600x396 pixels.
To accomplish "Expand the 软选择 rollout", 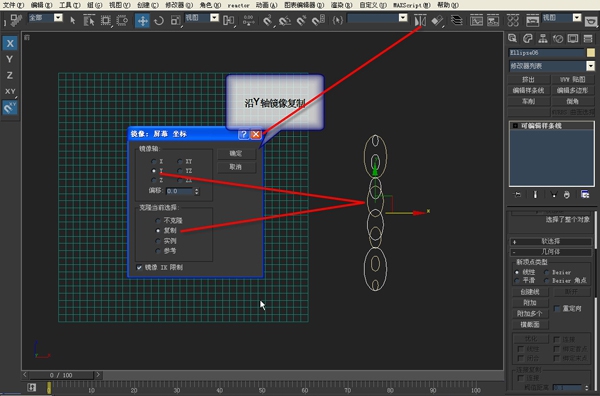I will coord(551,241).
